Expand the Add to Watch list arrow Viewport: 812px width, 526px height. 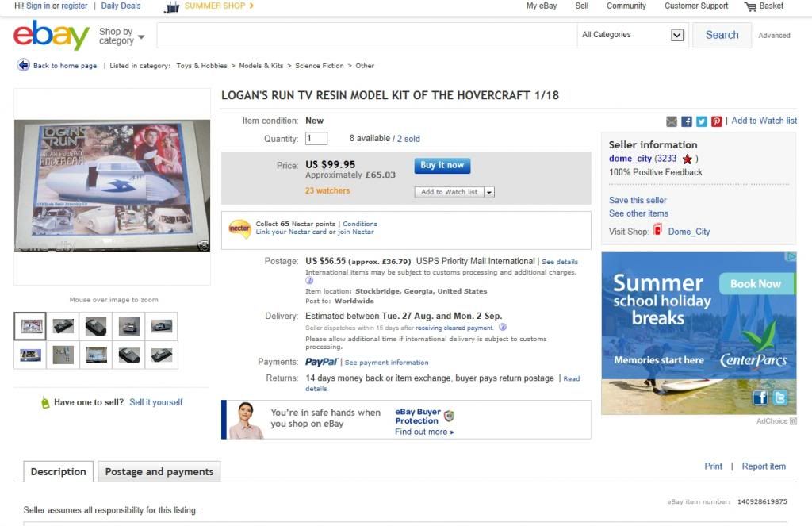click(489, 192)
